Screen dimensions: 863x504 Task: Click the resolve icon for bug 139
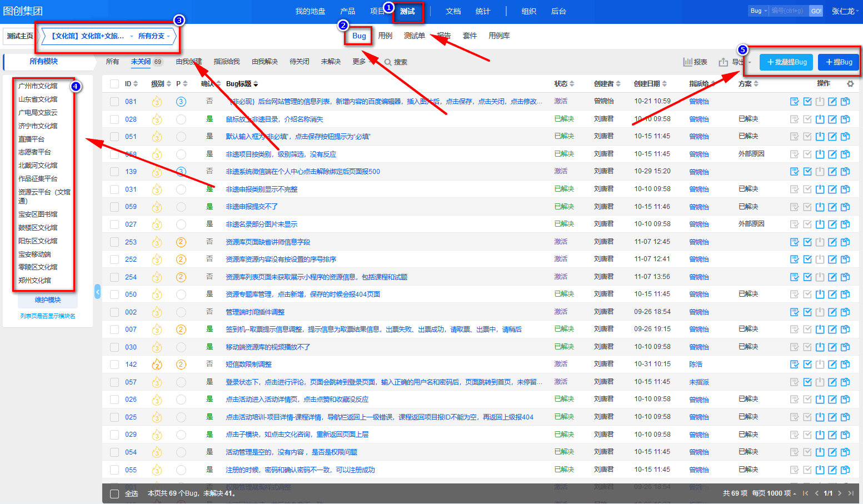(x=807, y=171)
